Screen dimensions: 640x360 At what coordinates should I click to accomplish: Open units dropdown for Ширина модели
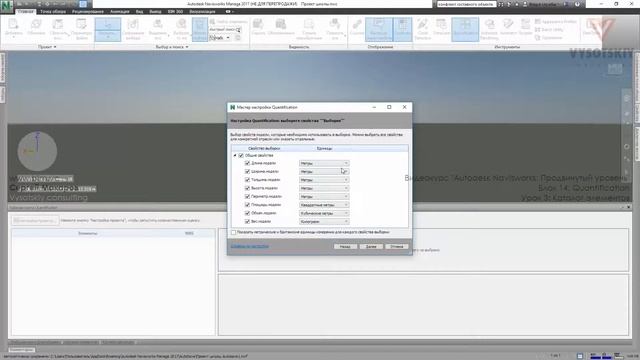click(x=324, y=171)
